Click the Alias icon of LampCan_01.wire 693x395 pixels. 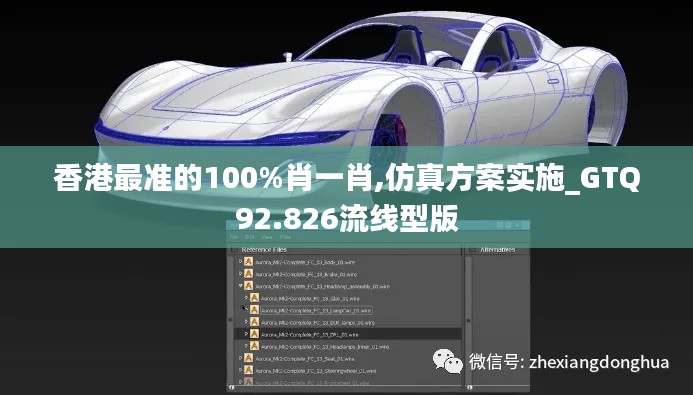[x=254, y=310]
